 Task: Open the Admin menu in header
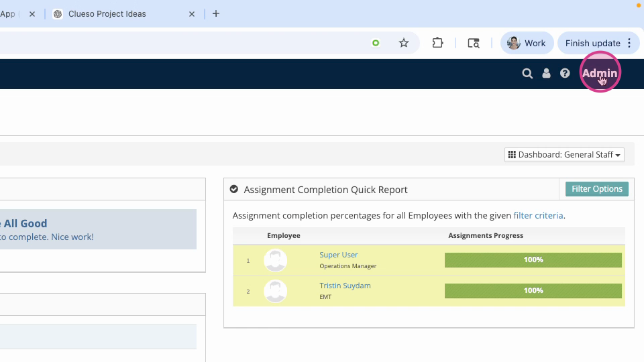600,73
